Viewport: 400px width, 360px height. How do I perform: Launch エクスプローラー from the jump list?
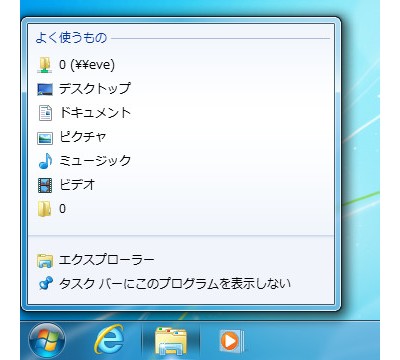click(181, 260)
